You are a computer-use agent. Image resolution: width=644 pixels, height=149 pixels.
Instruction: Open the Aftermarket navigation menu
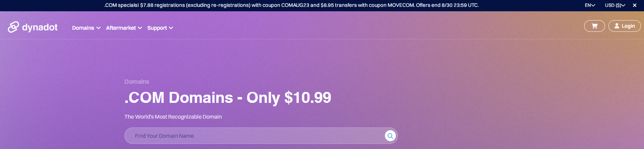(x=121, y=28)
